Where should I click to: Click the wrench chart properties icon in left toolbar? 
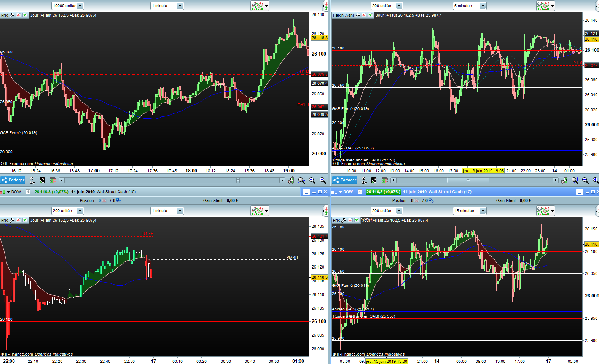coord(291,180)
